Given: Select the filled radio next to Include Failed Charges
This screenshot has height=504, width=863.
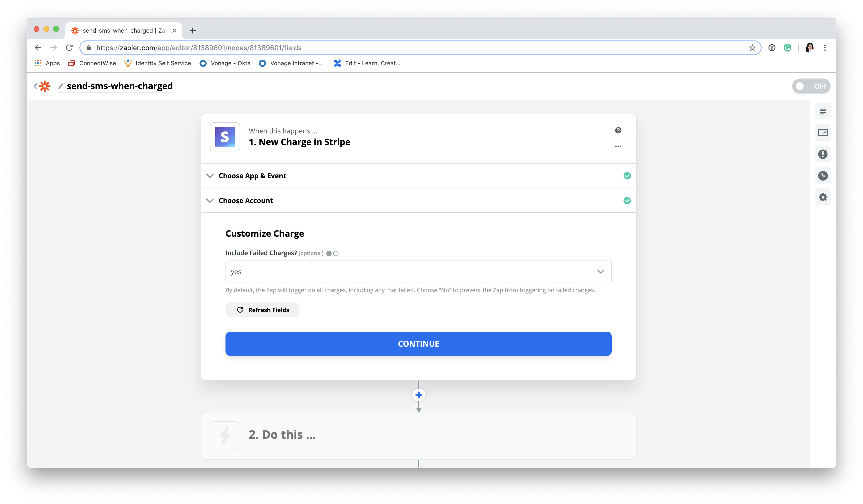Looking at the screenshot, I should [x=329, y=254].
